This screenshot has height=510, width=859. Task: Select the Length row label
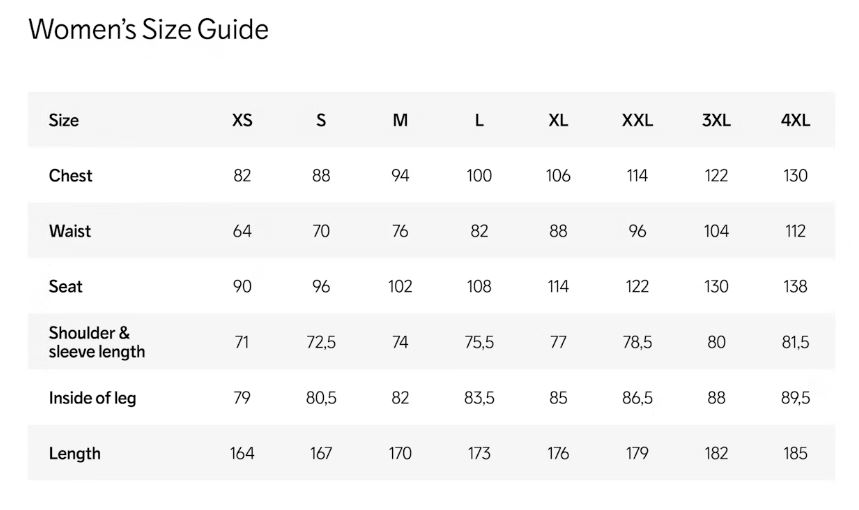coord(75,453)
